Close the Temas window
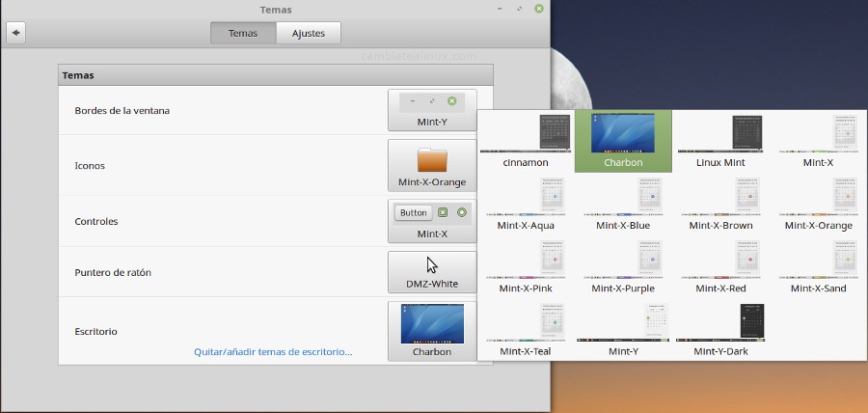The width and height of the screenshot is (868, 413). coord(538,9)
